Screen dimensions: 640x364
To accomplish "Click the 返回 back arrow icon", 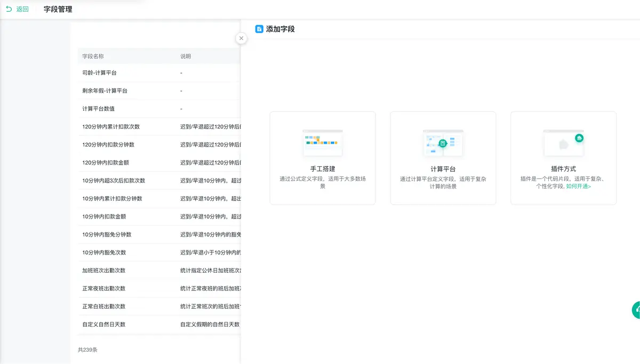I will (9, 9).
